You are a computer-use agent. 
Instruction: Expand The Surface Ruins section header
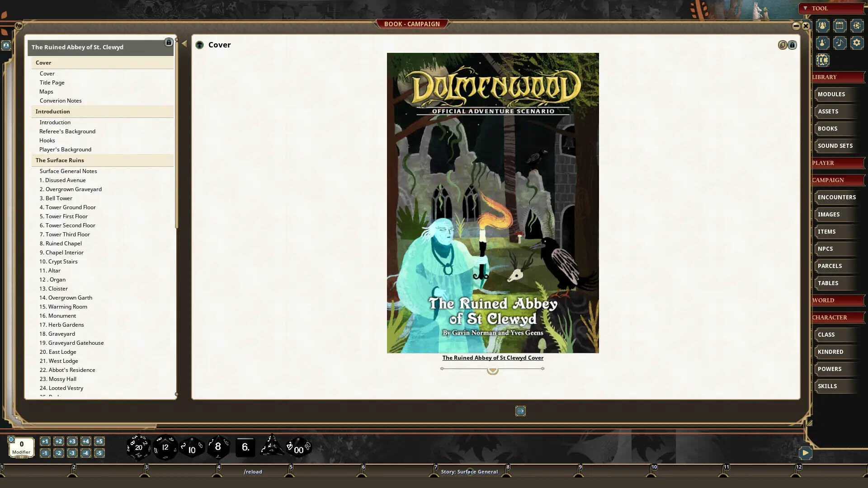pyautogui.click(x=59, y=160)
